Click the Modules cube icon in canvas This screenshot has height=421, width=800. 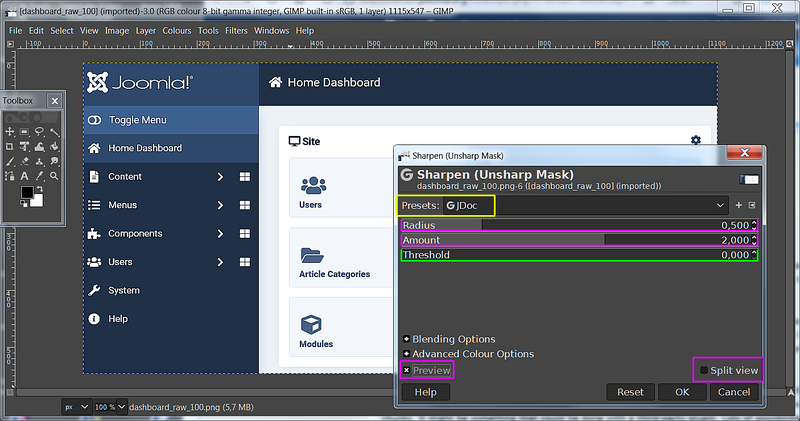[311, 325]
